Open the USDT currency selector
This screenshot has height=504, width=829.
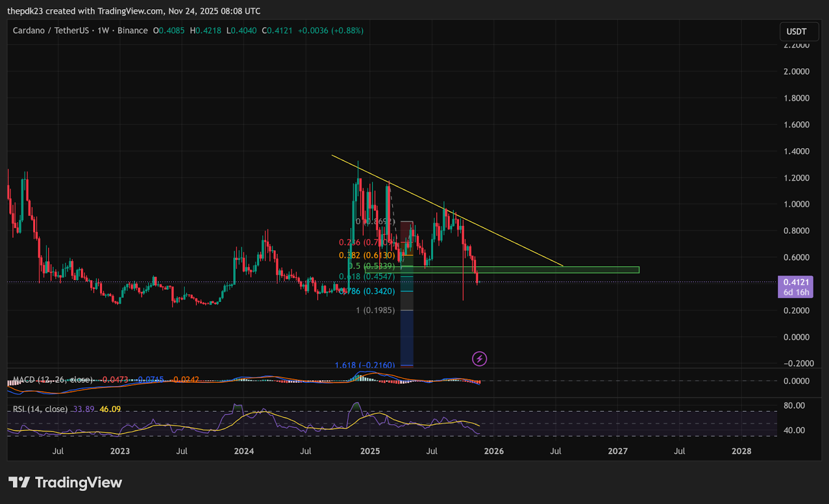(x=798, y=32)
